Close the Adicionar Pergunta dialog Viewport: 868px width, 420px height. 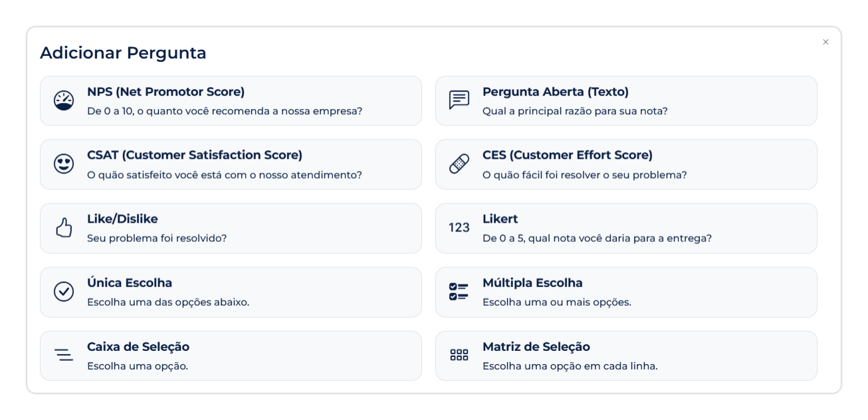[x=825, y=42]
